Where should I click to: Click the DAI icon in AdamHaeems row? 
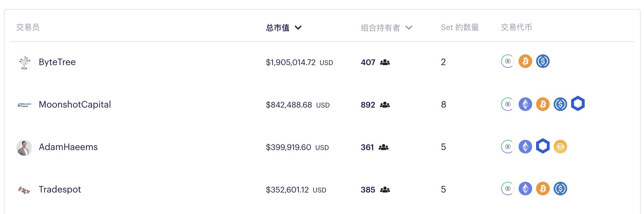560,147
